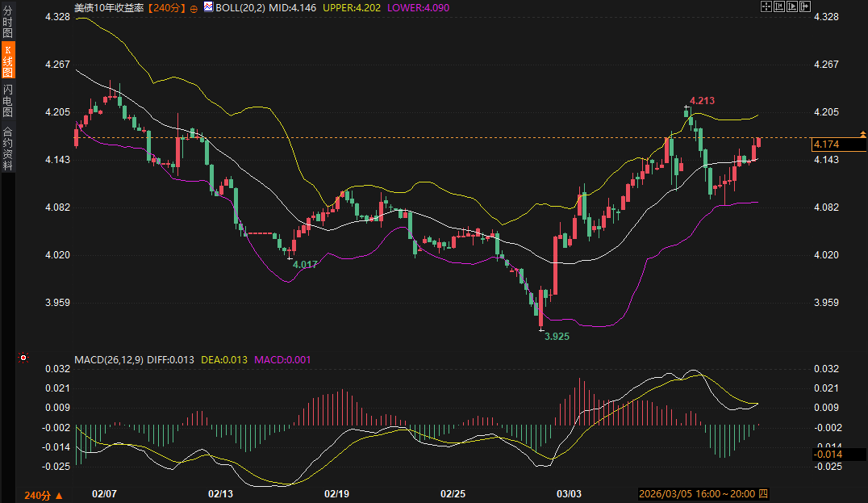868x503 pixels.
Task: Click the current price tag 4.174
Action: point(828,145)
